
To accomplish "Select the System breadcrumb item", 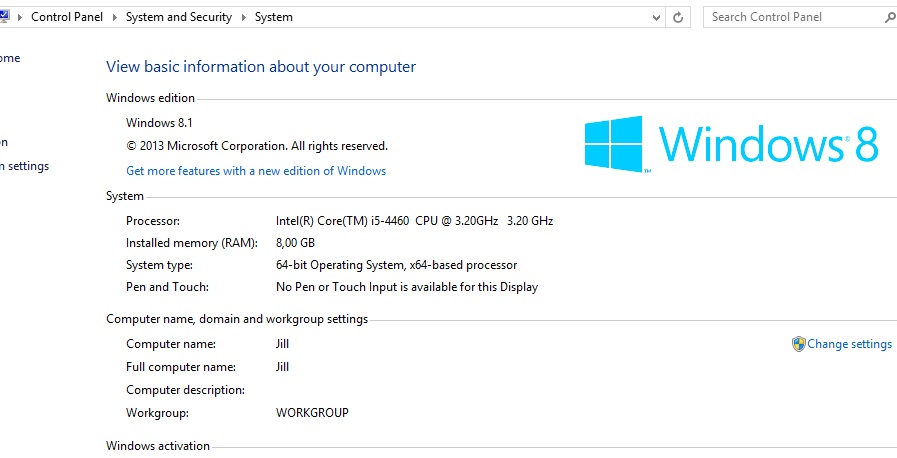I will 273,17.
